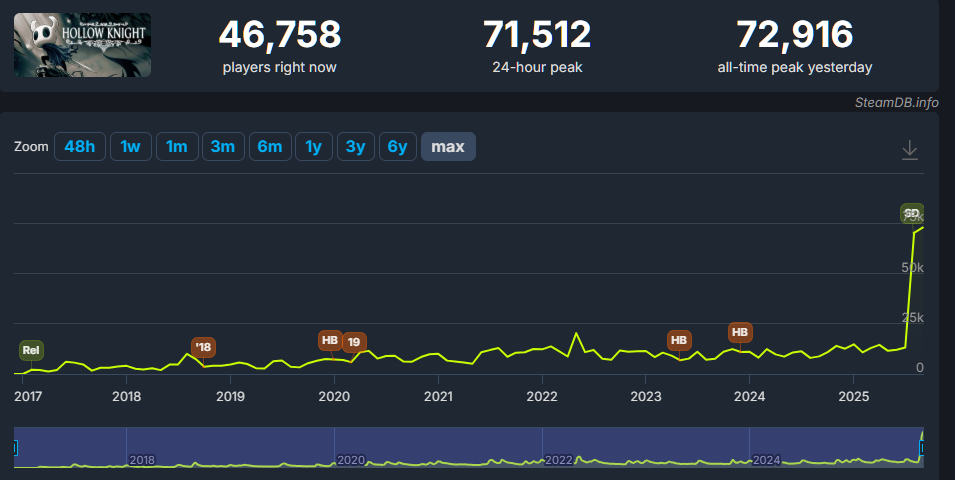Set zoom to 1m
Image resolution: width=955 pixels, height=480 pixels.
pyautogui.click(x=177, y=147)
